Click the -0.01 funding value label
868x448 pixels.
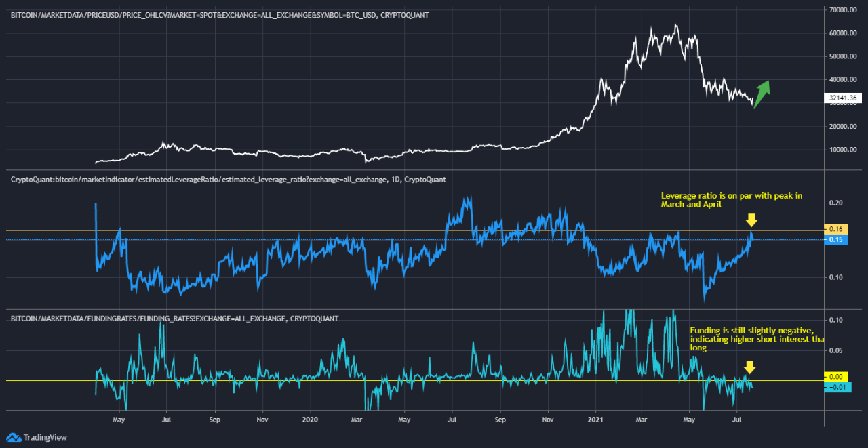click(x=836, y=387)
